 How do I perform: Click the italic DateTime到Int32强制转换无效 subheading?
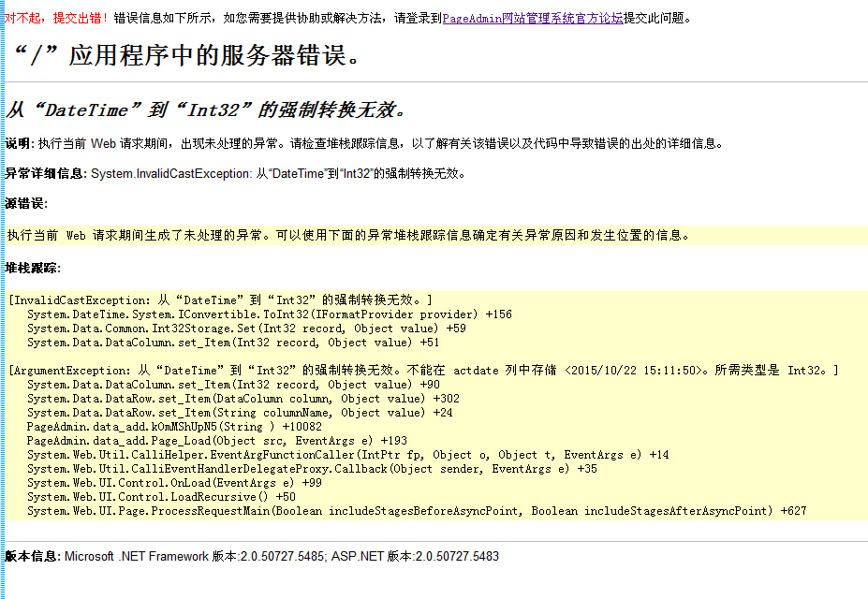point(206,110)
